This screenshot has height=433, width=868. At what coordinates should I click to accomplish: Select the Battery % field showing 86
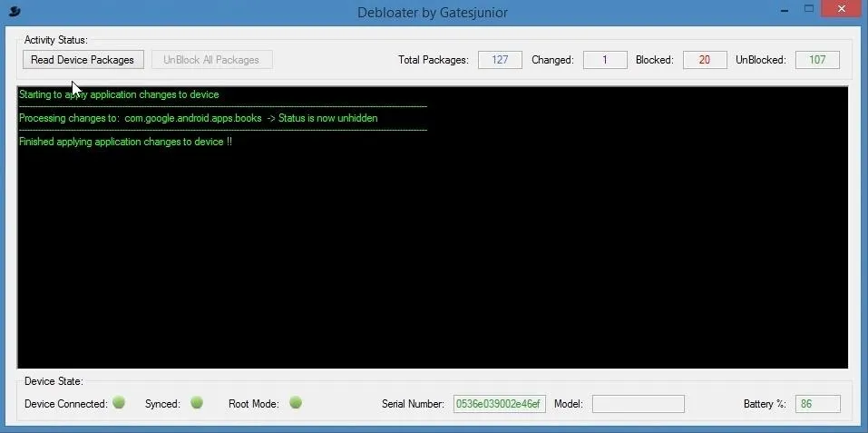click(817, 404)
